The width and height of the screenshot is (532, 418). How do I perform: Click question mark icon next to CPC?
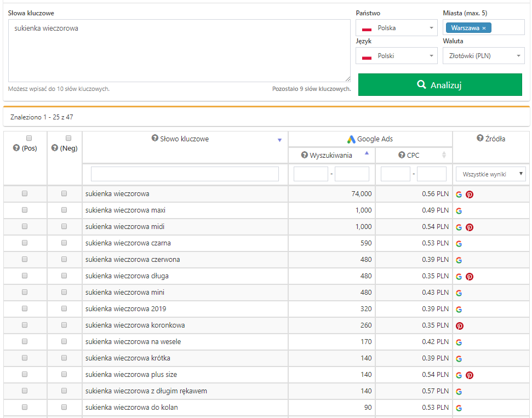[402, 155]
